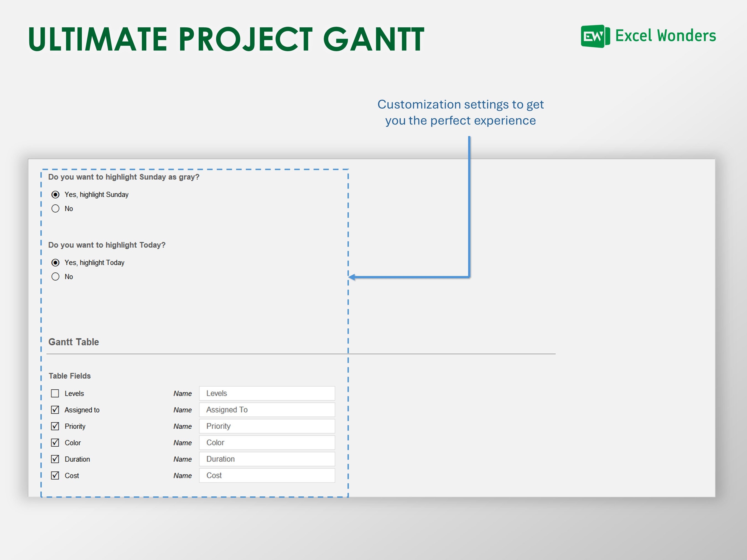Disable the Priority field checkbox
This screenshot has height=560, width=747.
[55, 426]
